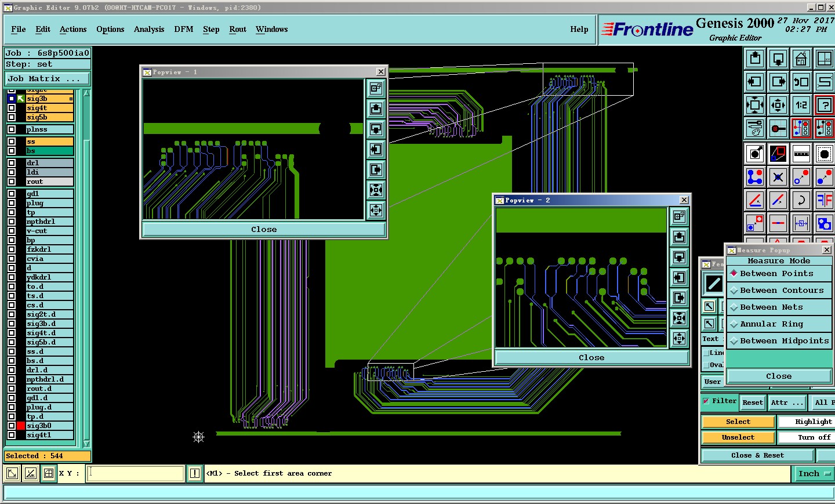Click the wrench and palette settings icon

[x=755, y=128]
